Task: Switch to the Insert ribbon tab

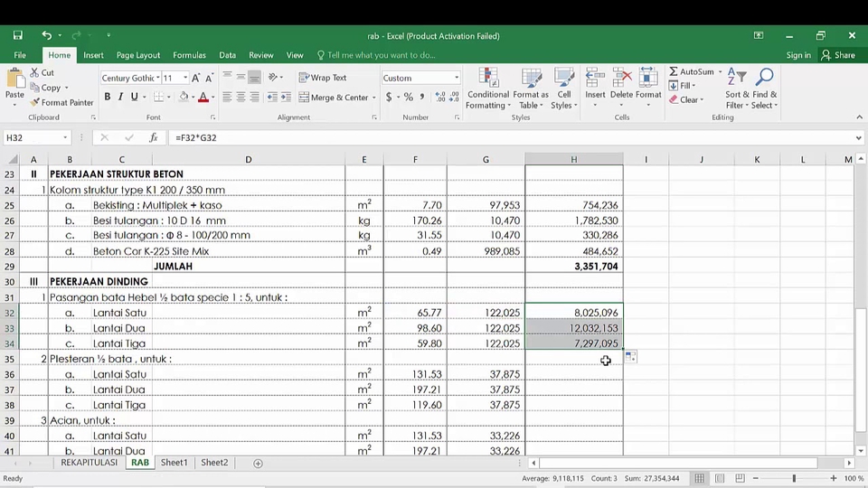Action: click(x=93, y=55)
